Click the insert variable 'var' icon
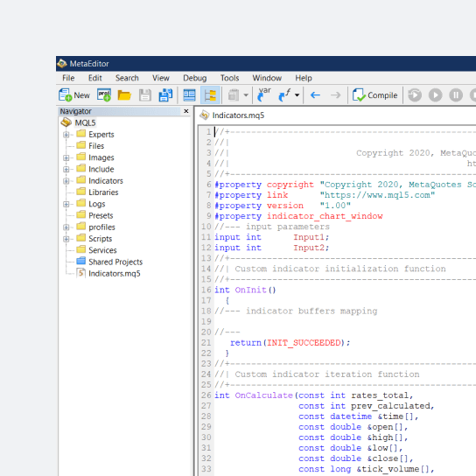476x476 pixels. (264, 94)
